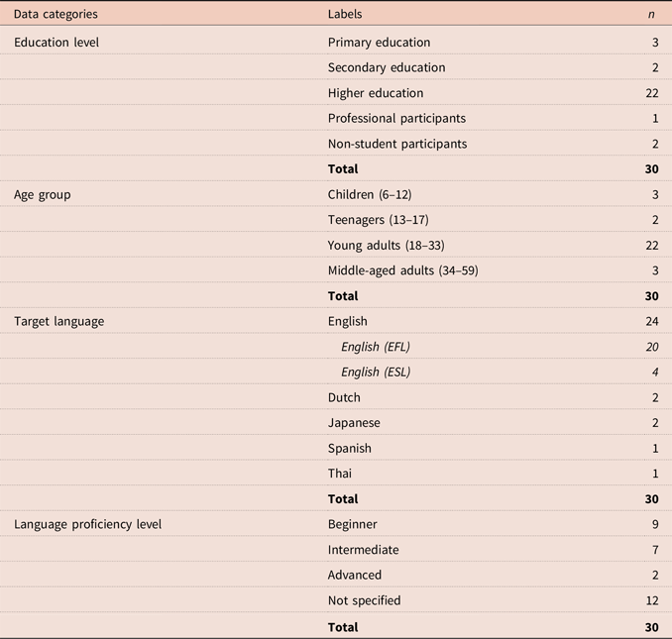
Task: Select the Non-student participants label
Action: (x=397, y=144)
